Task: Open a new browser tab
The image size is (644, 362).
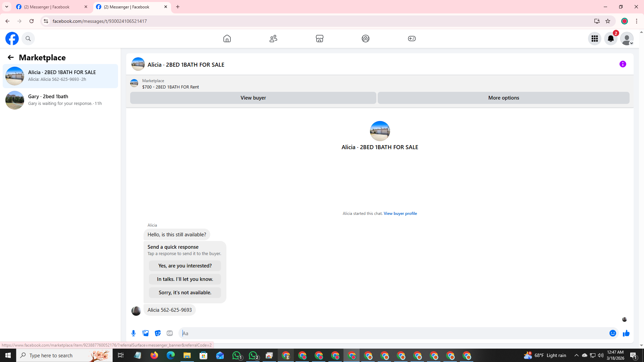Action: (x=178, y=7)
